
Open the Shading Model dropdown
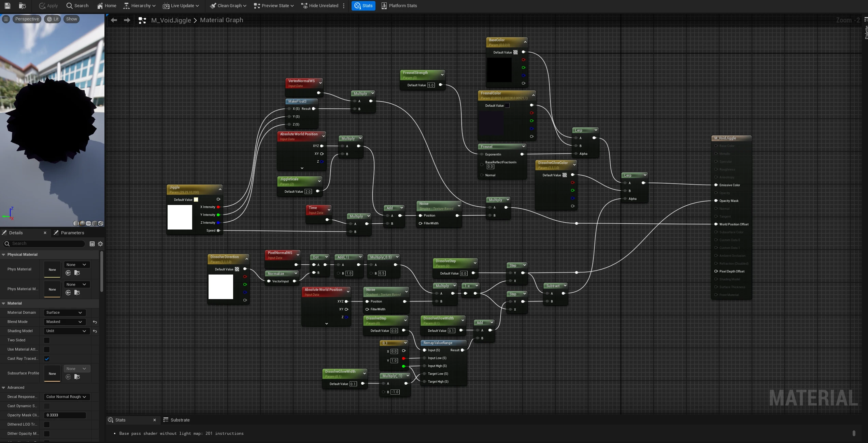click(66, 331)
